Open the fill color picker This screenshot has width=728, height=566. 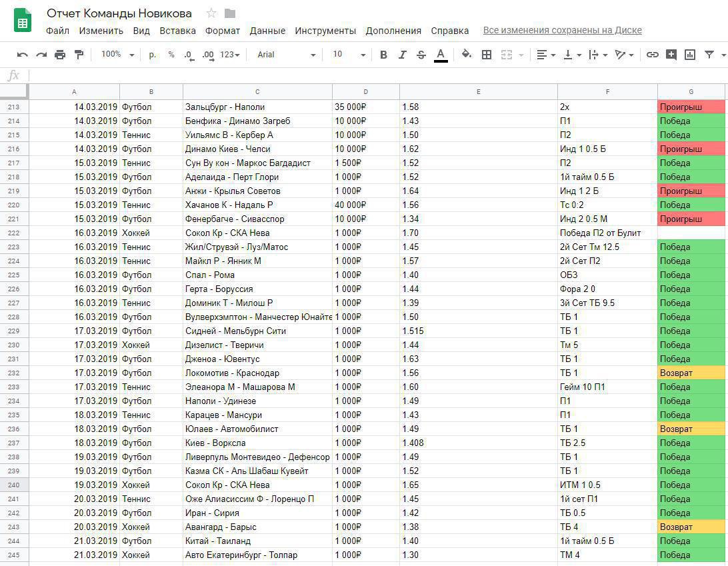click(x=467, y=54)
